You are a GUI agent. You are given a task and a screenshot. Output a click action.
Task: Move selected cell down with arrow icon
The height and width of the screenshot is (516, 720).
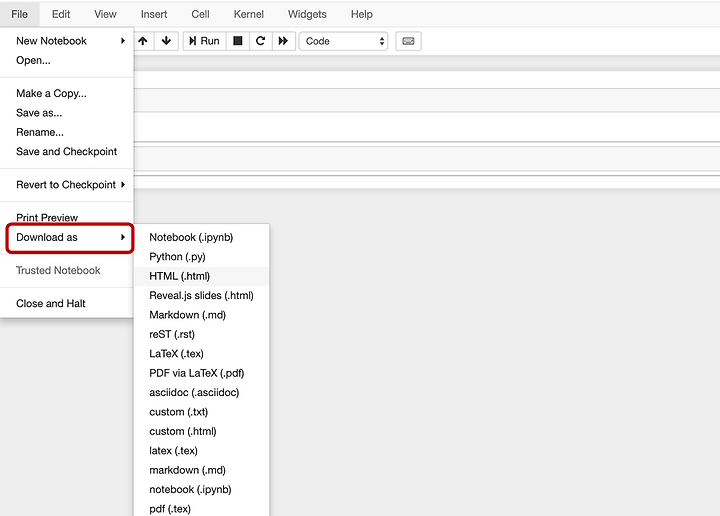(166, 41)
